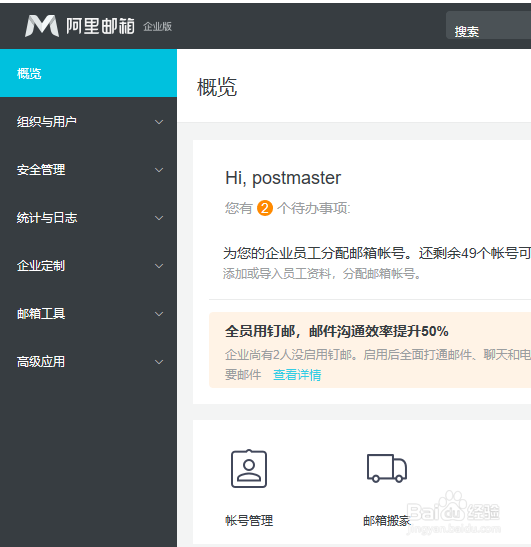Open the 组织与用户 sidebar menu
531x547 pixels.
point(88,121)
